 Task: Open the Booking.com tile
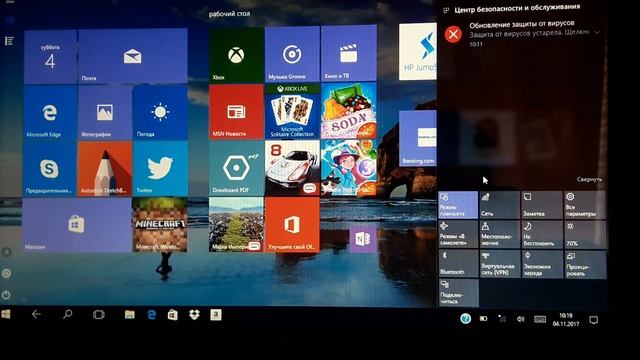tap(418, 139)
